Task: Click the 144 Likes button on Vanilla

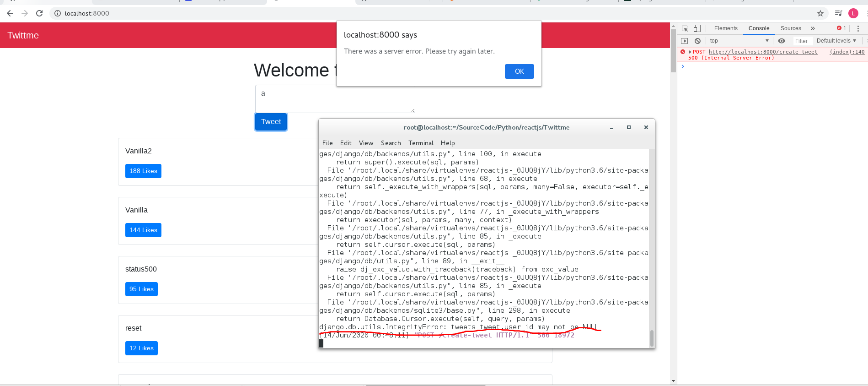Action: pyautogui.click(x=143, y=230)
